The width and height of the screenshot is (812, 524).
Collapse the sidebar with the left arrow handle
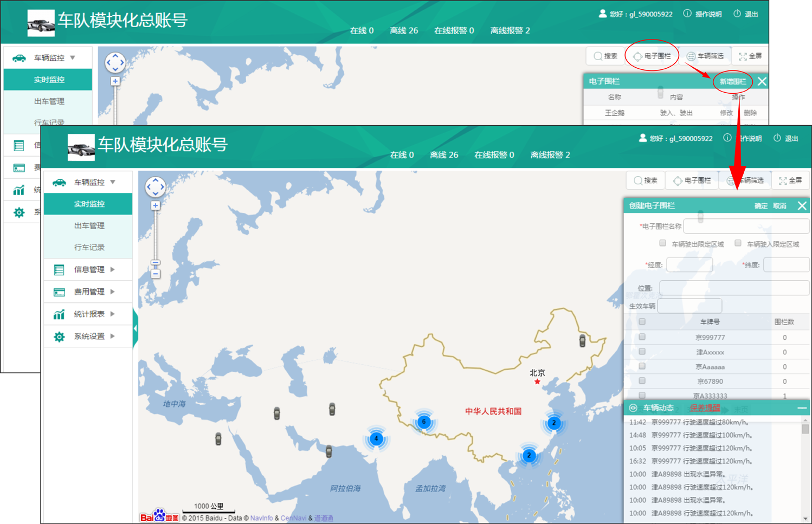136,328
